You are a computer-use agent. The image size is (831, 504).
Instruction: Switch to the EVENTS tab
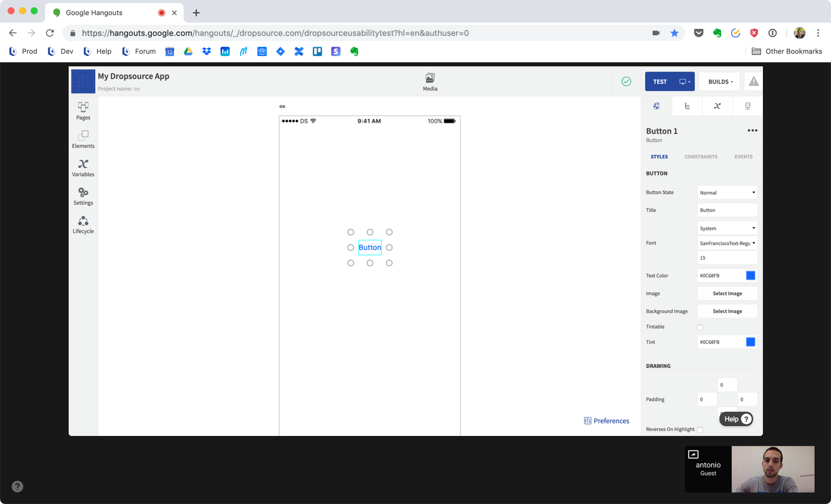(x=743, y=157)
